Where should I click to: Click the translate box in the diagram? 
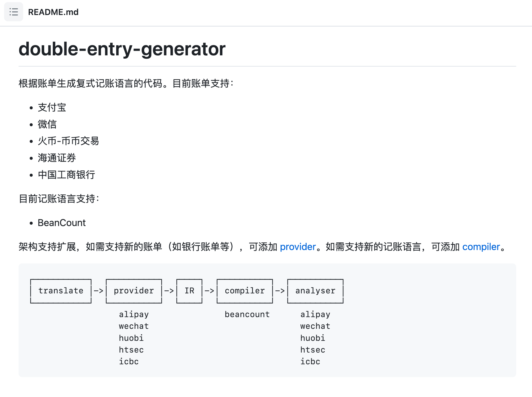[61, 291]
